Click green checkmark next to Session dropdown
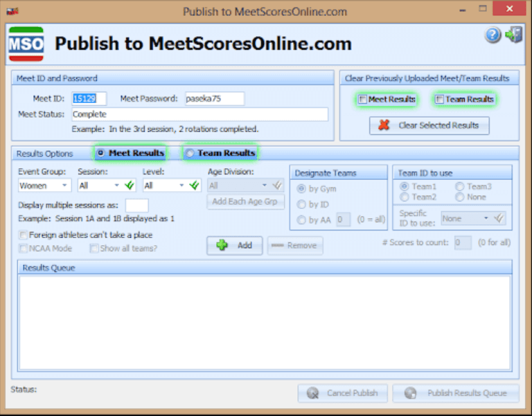This screenshot has height=416, width=532. 130,185
